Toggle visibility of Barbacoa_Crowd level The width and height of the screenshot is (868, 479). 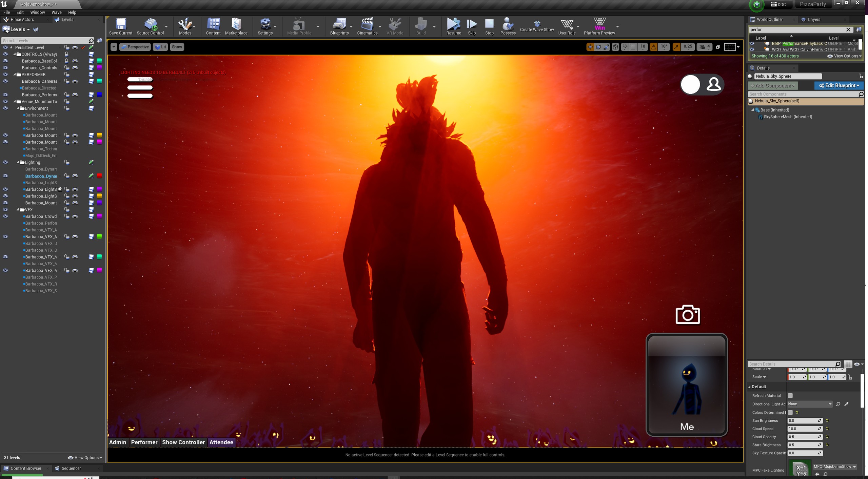click(x=5, y=216)
